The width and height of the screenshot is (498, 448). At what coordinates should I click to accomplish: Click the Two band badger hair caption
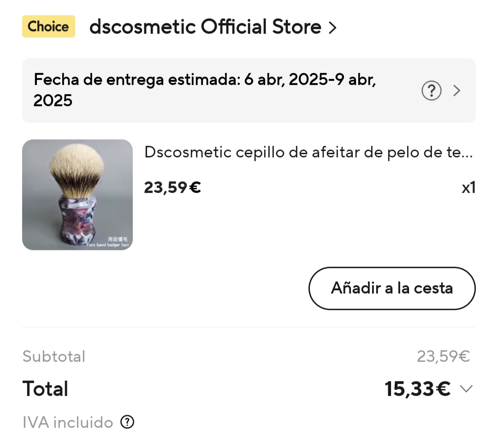[x=107, y=245]
